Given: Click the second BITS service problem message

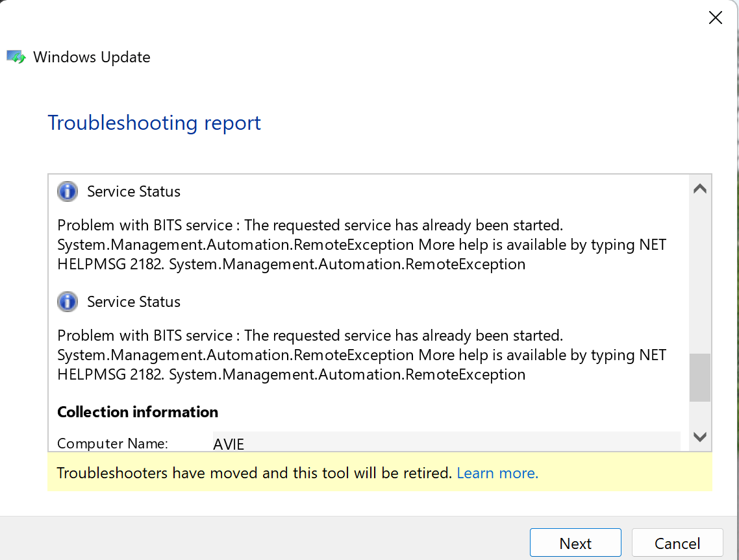Looking at the screenshot, I should pos(362,355).
